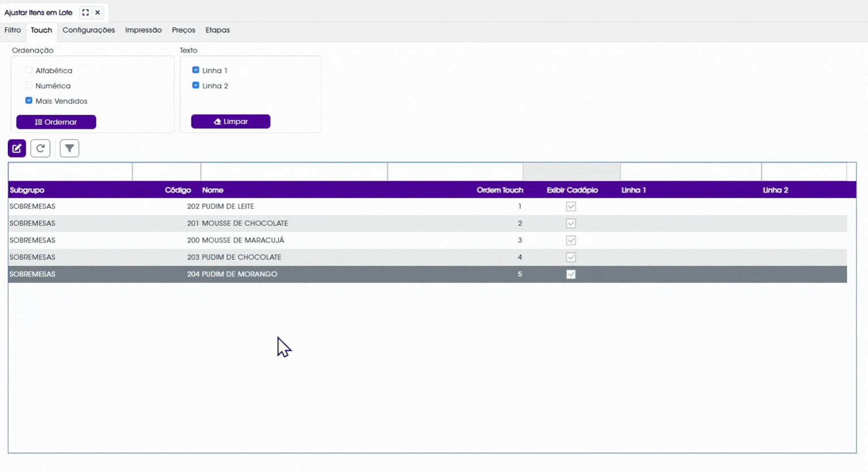The width and height of the screenshot is (868, 472).
Task: Close the Ajustar Itens em Lote tab
Action: pos(98,12)
